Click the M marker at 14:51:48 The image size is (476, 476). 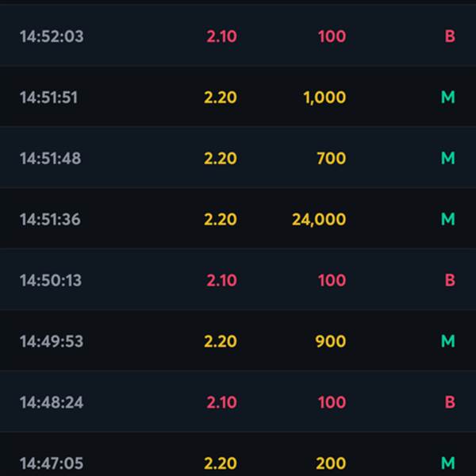447,158
